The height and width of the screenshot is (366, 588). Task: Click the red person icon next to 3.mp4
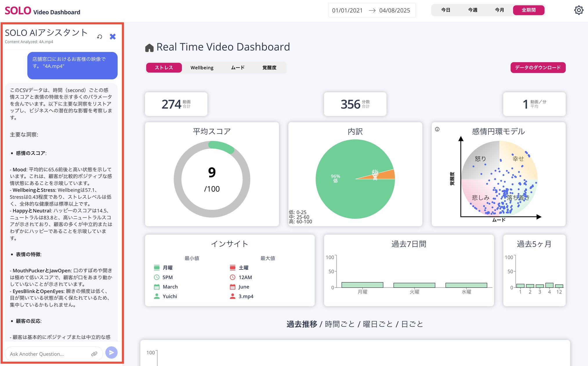pyautogui.click(x=232, y=296)
